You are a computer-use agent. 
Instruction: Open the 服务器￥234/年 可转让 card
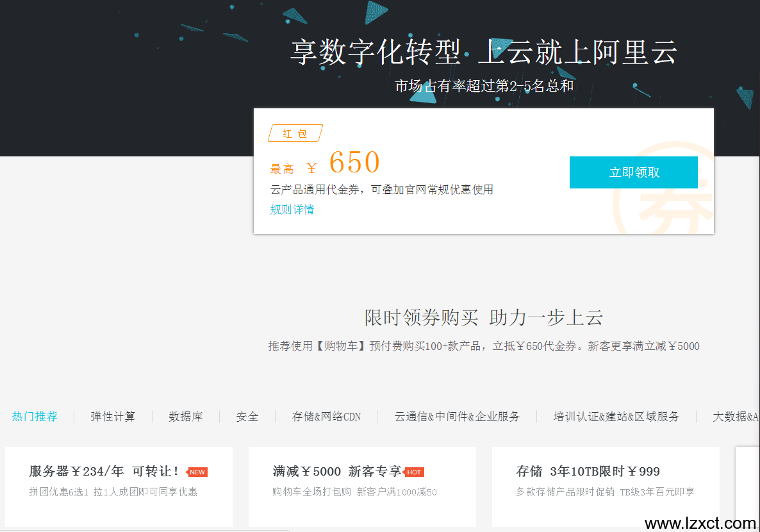coord(119,486)
